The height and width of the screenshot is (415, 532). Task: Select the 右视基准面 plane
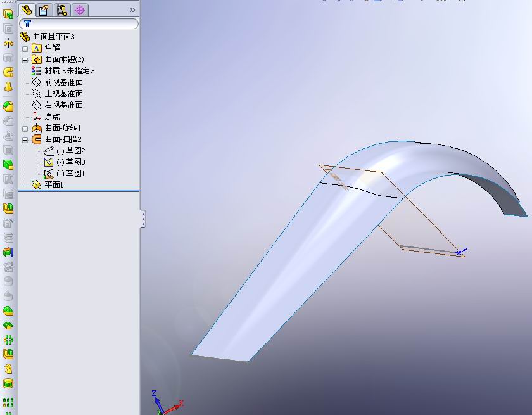click(64, 105)
